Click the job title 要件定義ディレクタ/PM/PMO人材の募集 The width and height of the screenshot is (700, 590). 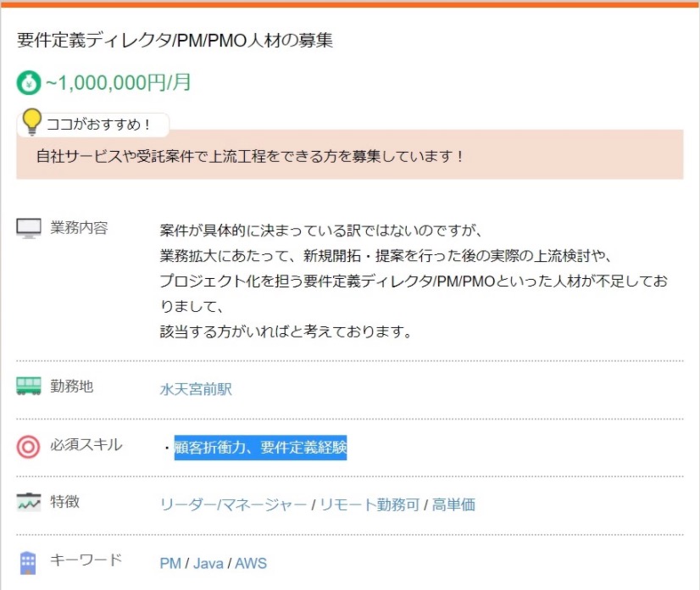175,40
